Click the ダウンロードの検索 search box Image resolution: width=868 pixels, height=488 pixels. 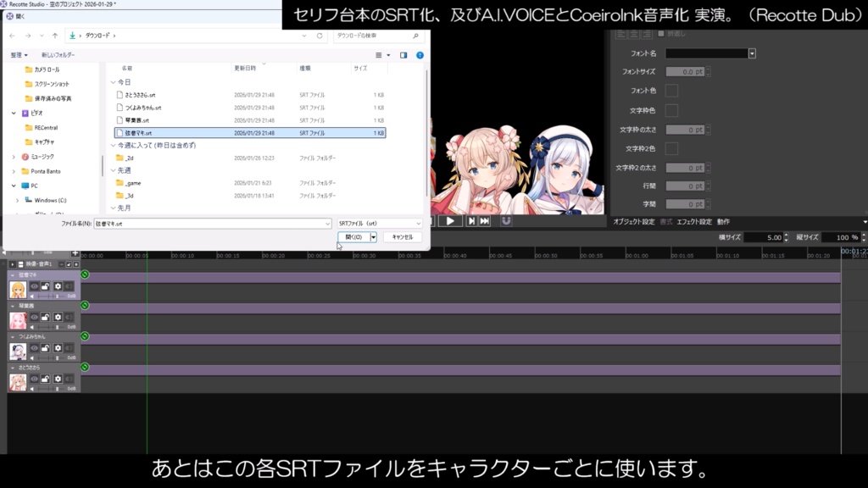coord(377,36)
